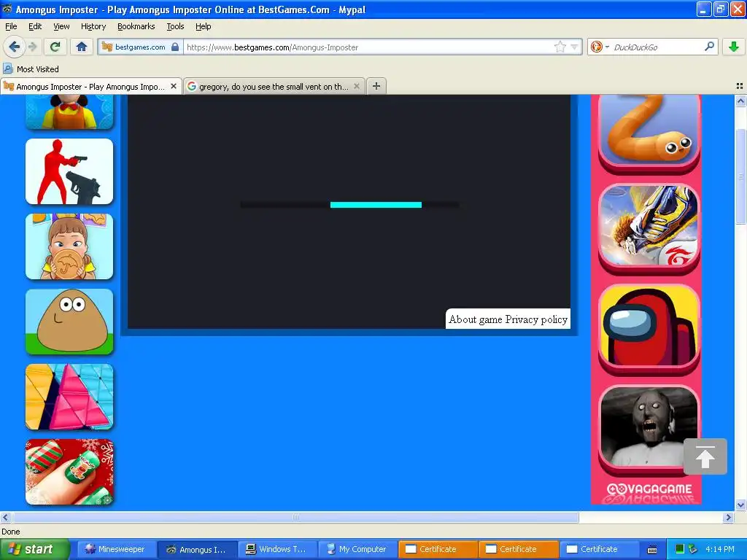The image size is (747, 560).
Task: Open the red shooter with gun game
Action: coord(69,171)
